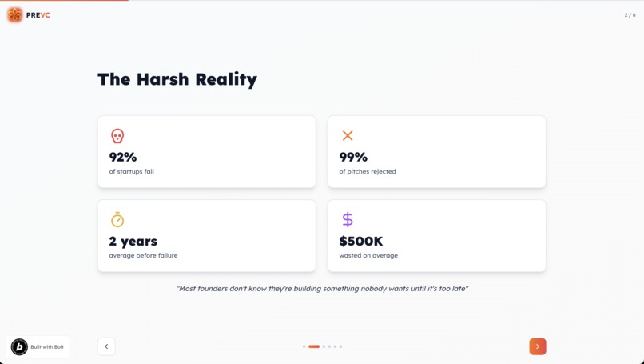Select the '2 years average before failure' card
Screen dimensions: 644x364
(x=207, y=236)
